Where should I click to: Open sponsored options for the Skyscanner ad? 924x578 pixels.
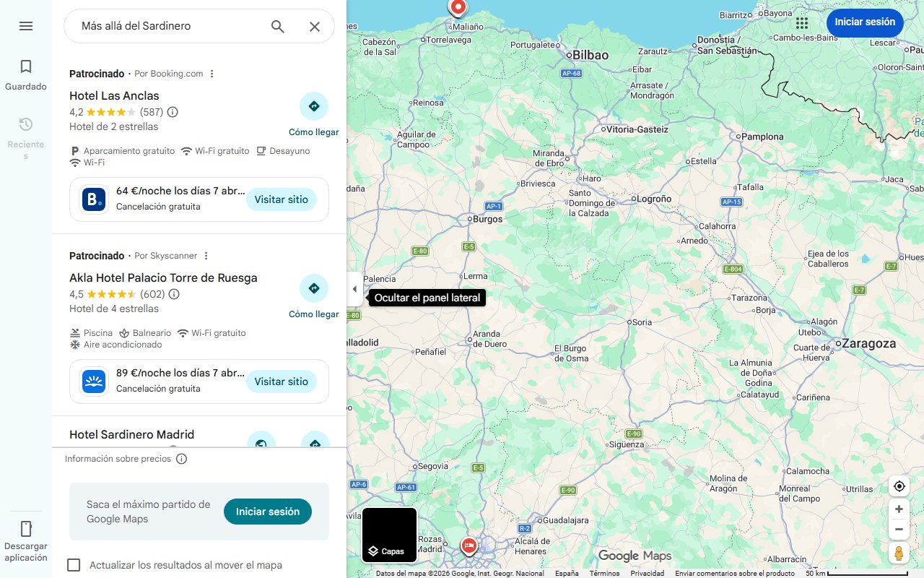point(206,256)
